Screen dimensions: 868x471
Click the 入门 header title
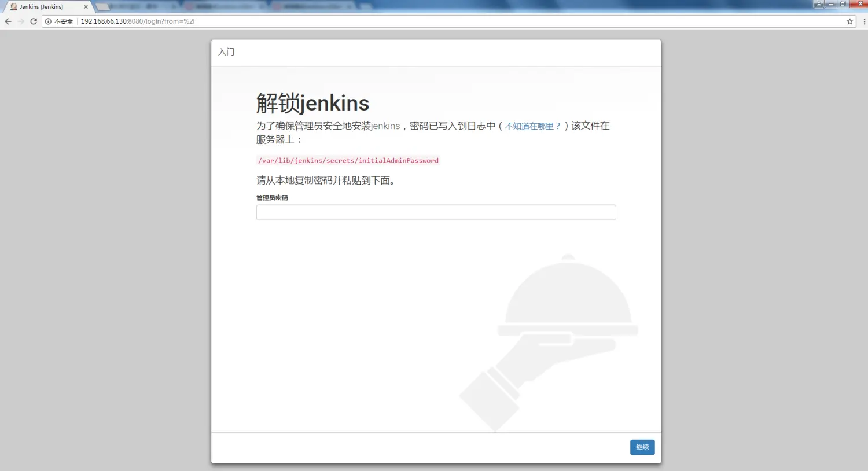tap(226, 52)
